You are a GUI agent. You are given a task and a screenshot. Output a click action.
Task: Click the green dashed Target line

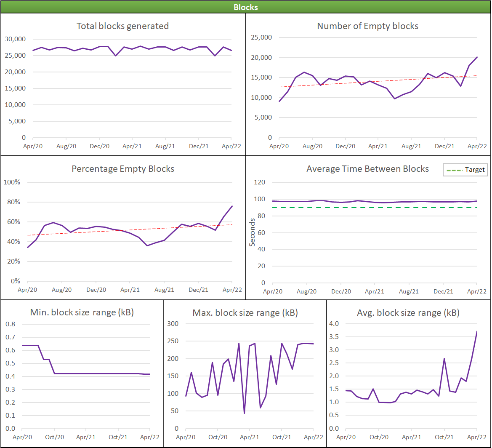coord(375,207)
